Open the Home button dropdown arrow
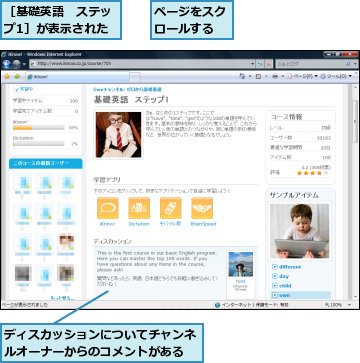The width and height of the screenshot is (360, 363). coord(250,77)
